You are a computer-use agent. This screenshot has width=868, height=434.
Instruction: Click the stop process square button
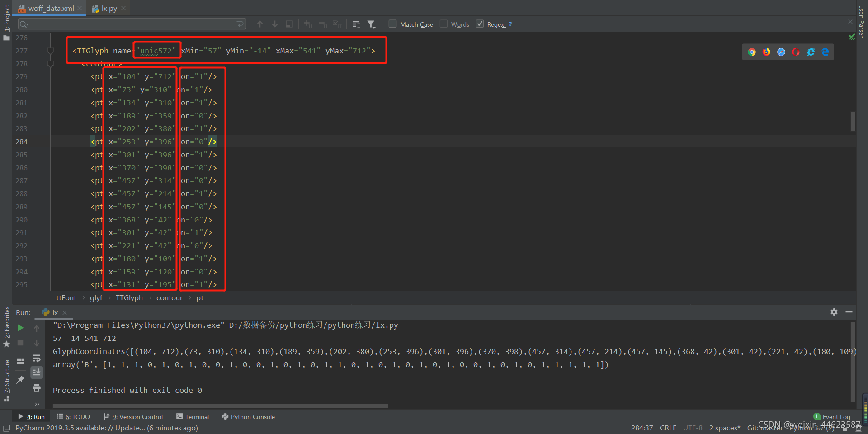click(x=20, y=343)
